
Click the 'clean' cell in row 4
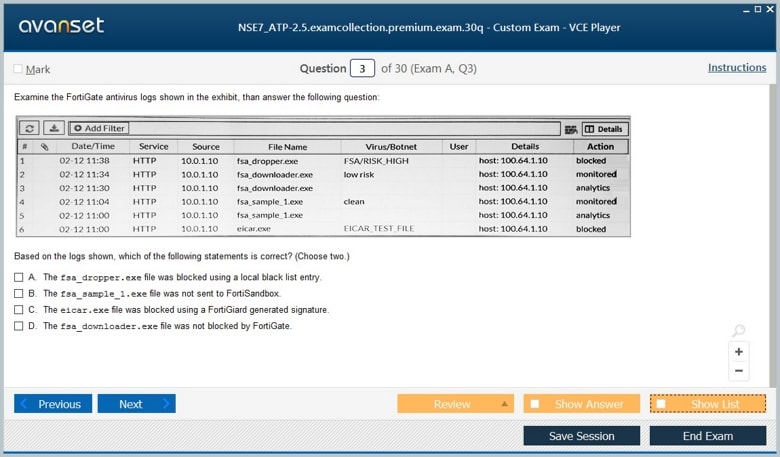click(354, 202)
